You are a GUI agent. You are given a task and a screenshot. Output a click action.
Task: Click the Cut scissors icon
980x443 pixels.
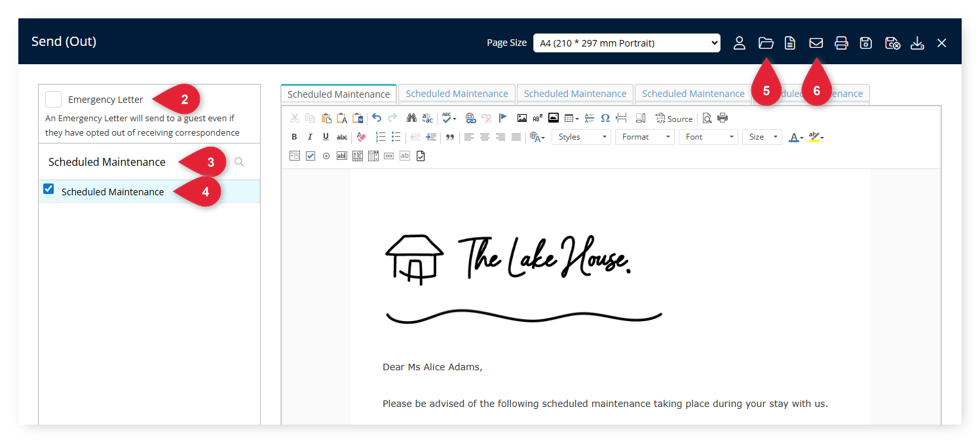pyautogui.click(x=295, y=118)
